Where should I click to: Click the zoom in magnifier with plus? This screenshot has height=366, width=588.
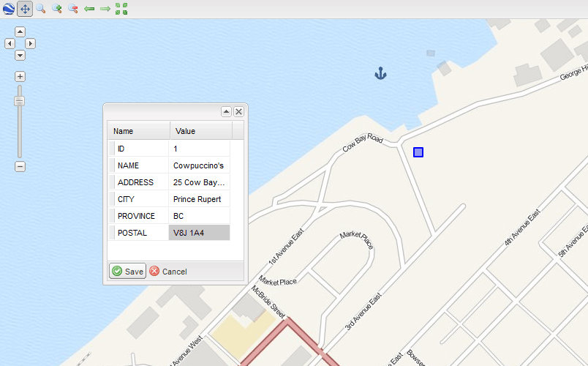(x=57, y=9)
